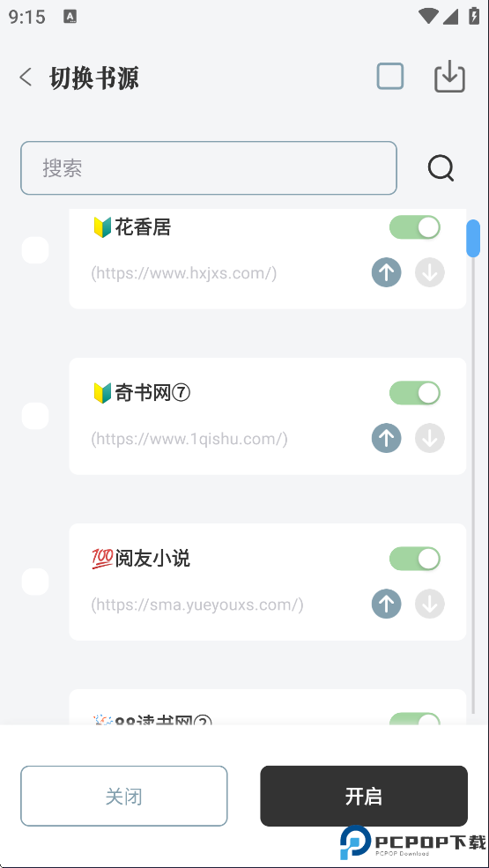Screen dimensions: 489x868
Task: Focus the 搜索 input field
Action: [x=209, y=167]
